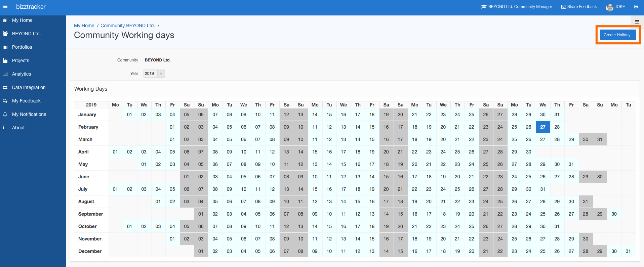Select highlighted February 27
644x267 pixels.
543,127
